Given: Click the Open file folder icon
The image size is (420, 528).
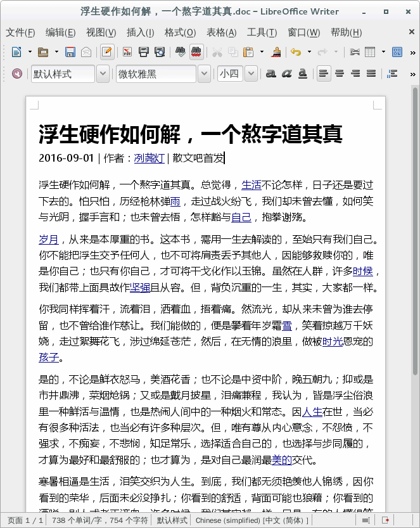Looking at the screenshot, I should [43, 52].
